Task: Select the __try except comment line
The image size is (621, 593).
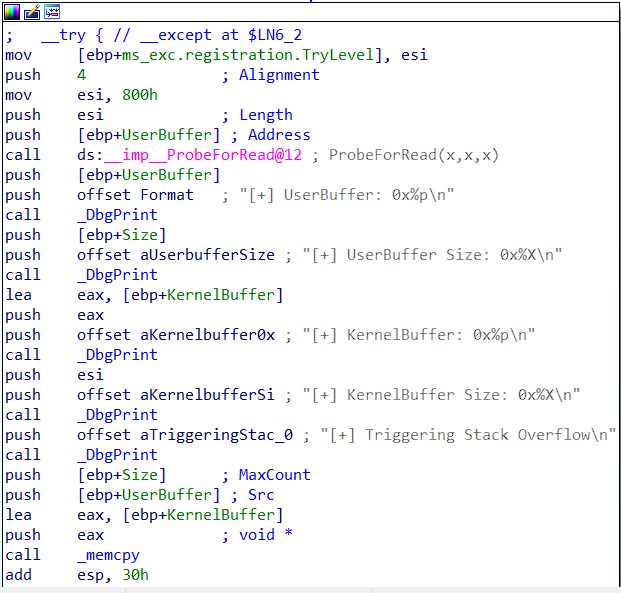Action: tap(154, 35)
